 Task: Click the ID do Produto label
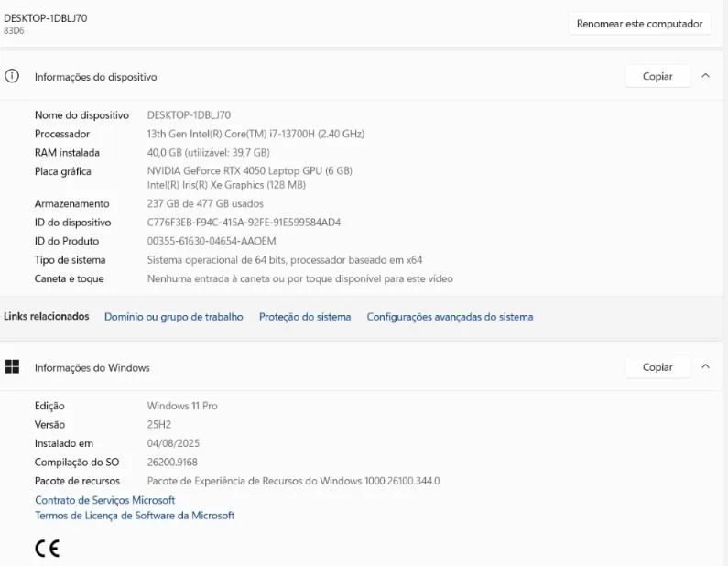point(67,241)
